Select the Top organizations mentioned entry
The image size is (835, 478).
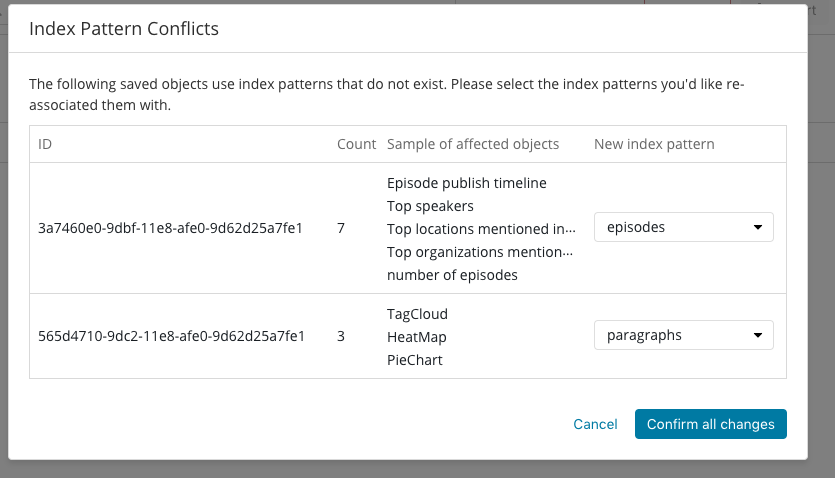tap(481, 252)
